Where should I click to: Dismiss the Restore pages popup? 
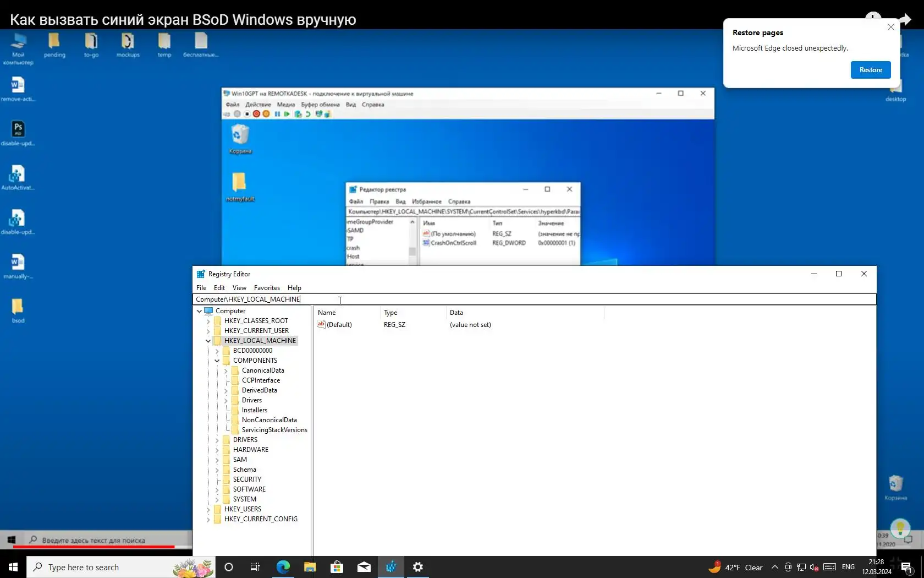891,27
